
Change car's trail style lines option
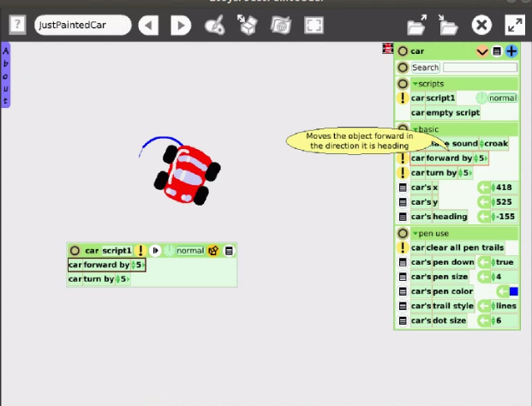pyautogui.click(x=506, y=306)
